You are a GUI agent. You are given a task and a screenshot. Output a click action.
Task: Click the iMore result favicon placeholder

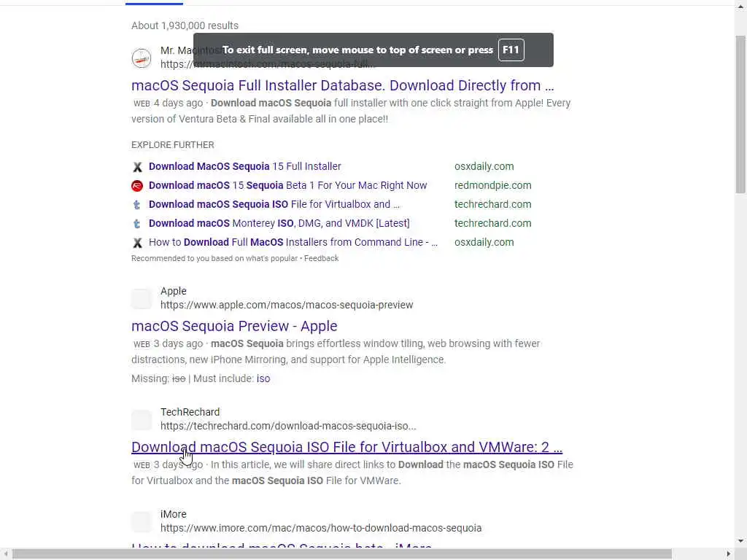pyautogui.click(x=142, y=522)
